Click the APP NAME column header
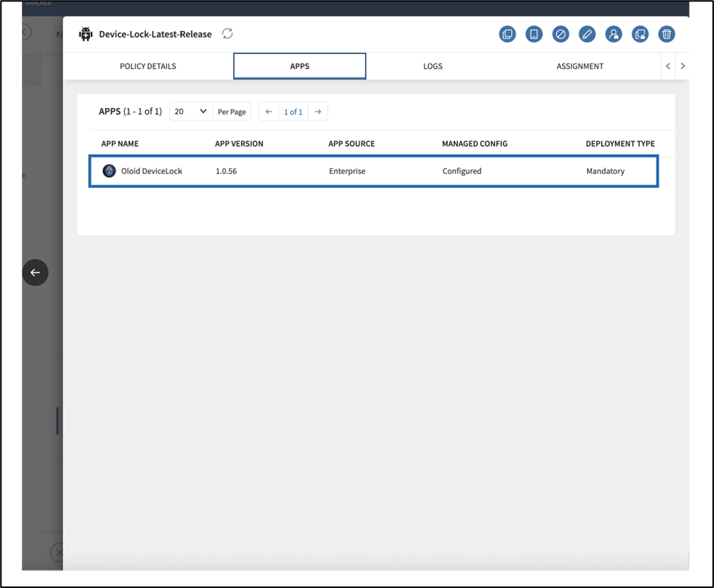714x588 pixels. (x=120, y=144)
